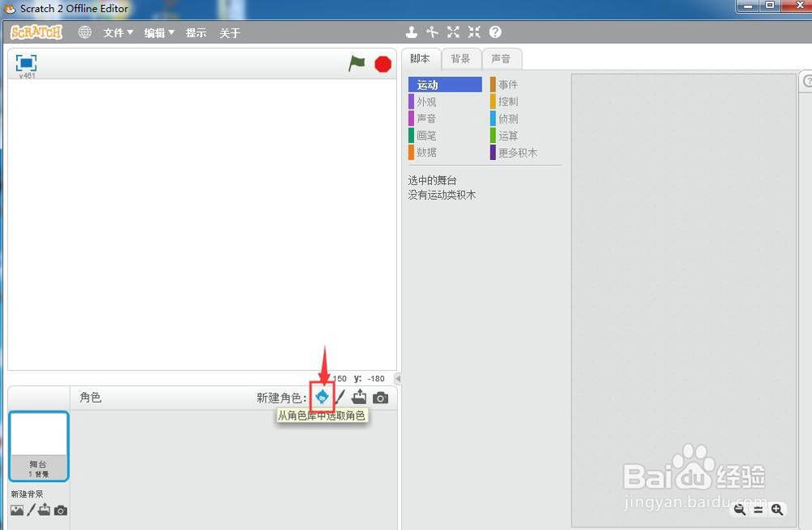This screenshot has height=530, width=812.
Task: Take new backdrop from camera icon
Action: [x=61, y=511]
